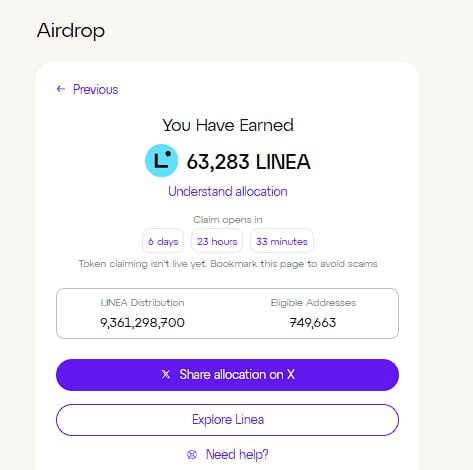Click the help lifebuoy icon
Image resolution: width=473 pixels, height=470 pixels.
pos(192,454)
